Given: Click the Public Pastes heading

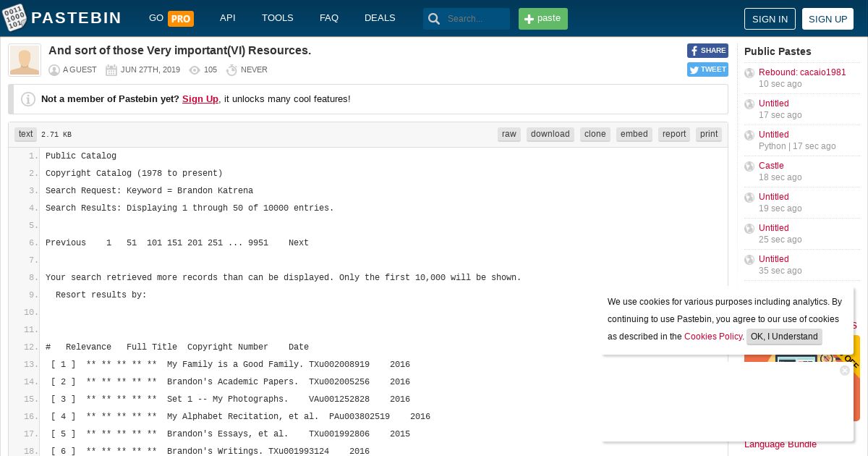Looking at the screenshot, I should pyautogui.click(x=778, y=51).
